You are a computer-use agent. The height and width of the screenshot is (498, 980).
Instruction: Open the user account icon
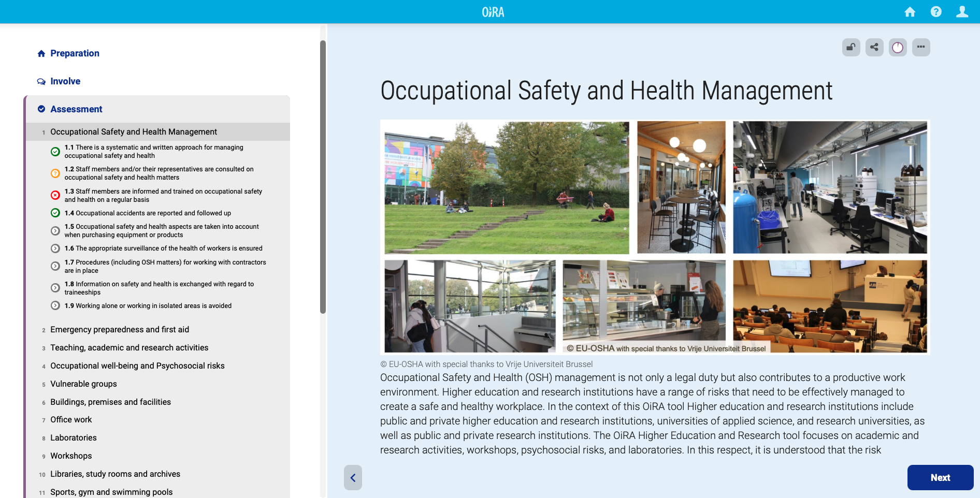coord(962,12)
